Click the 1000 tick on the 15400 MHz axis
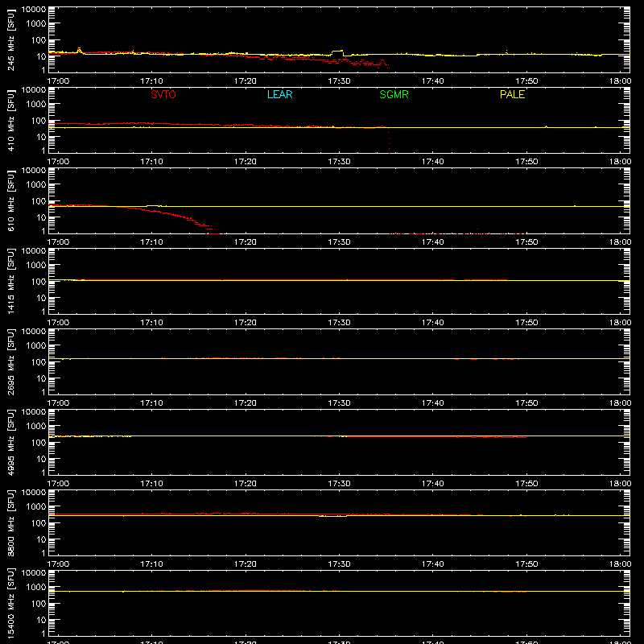Viewport: 644px width, 644px height. click(x=36, y=588)
